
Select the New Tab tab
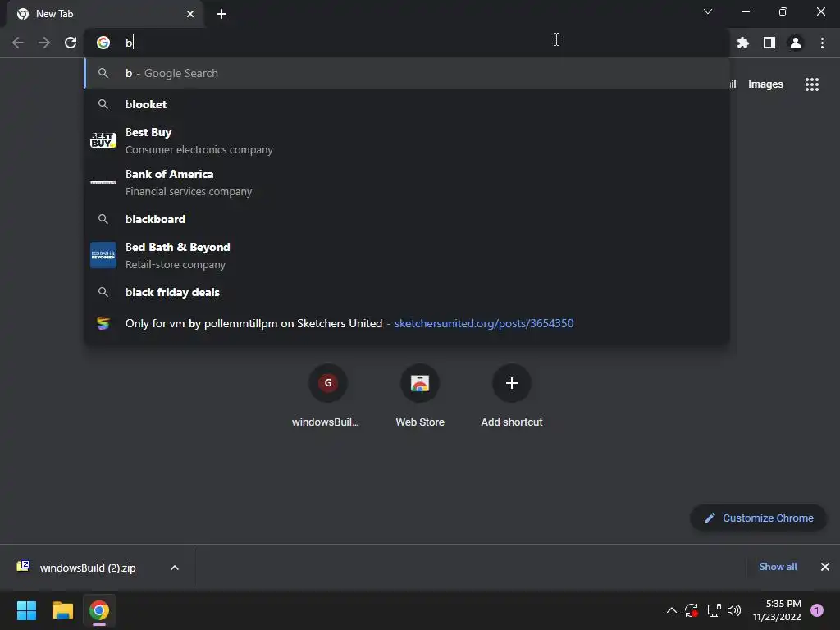[105, 14]
